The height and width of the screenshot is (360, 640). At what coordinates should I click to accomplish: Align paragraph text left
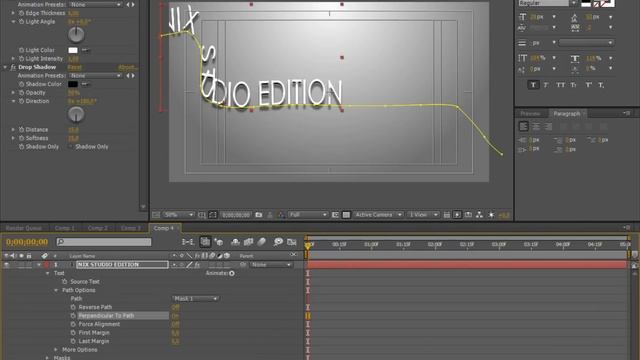click(x=524, y=127)
